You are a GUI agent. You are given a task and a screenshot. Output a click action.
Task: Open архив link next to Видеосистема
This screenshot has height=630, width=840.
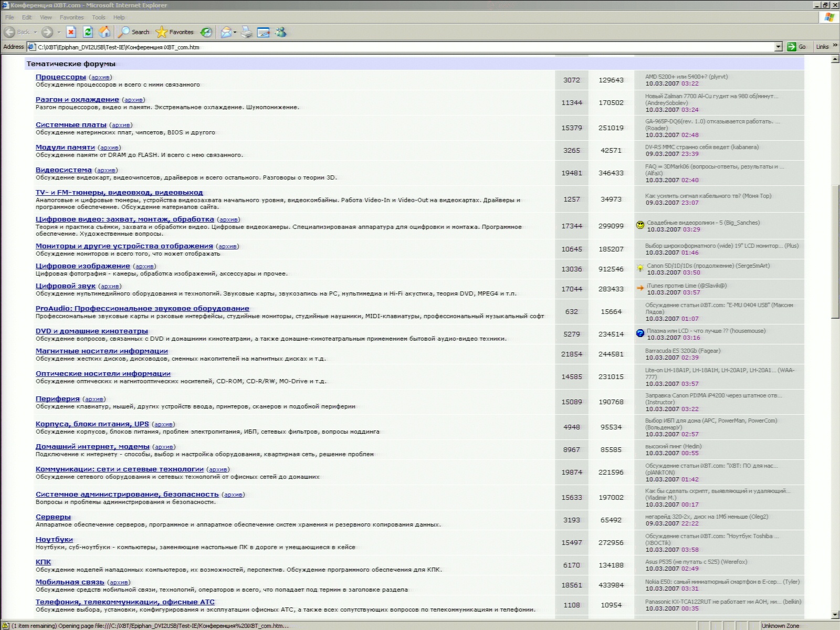[106, 170]
